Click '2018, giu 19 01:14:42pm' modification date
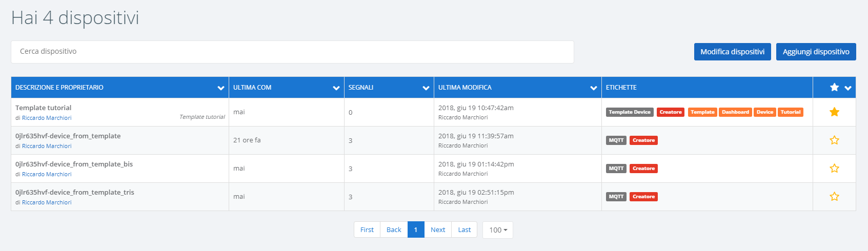Screen dimensions: 868x251 [476, 164]
